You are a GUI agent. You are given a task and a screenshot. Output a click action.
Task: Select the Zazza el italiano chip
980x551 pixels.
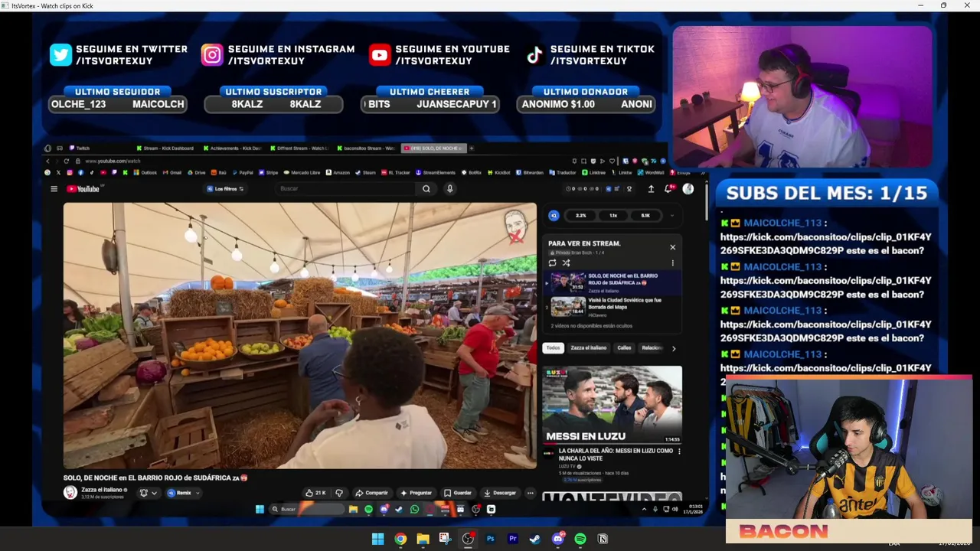[589, 348]
